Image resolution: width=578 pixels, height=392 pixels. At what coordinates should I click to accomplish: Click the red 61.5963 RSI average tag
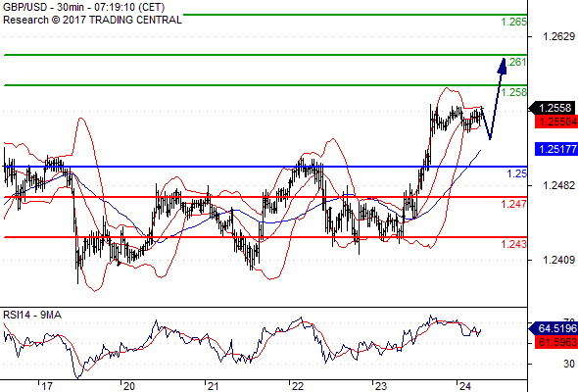(x=556, y=342)
